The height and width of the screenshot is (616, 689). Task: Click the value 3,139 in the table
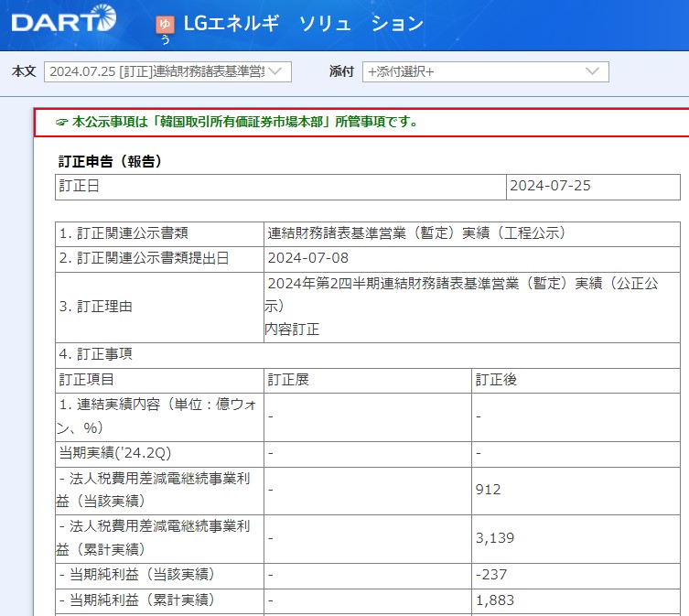495,537
